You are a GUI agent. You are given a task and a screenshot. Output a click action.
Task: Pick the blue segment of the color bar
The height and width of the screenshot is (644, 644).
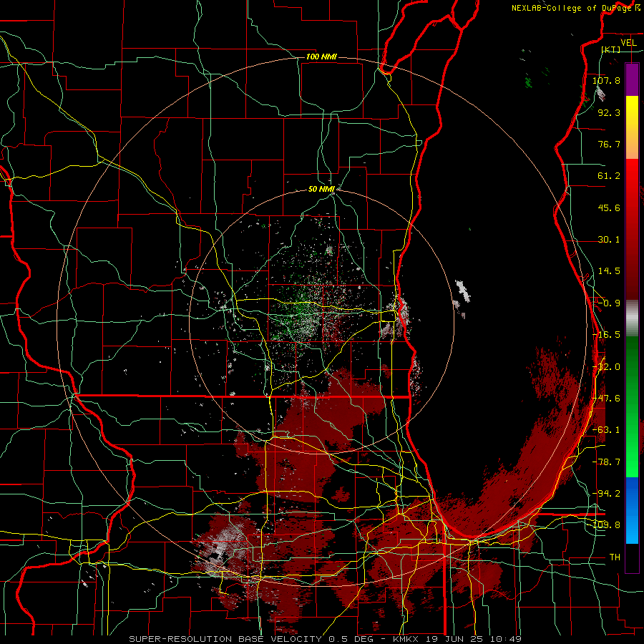(632, 510)
